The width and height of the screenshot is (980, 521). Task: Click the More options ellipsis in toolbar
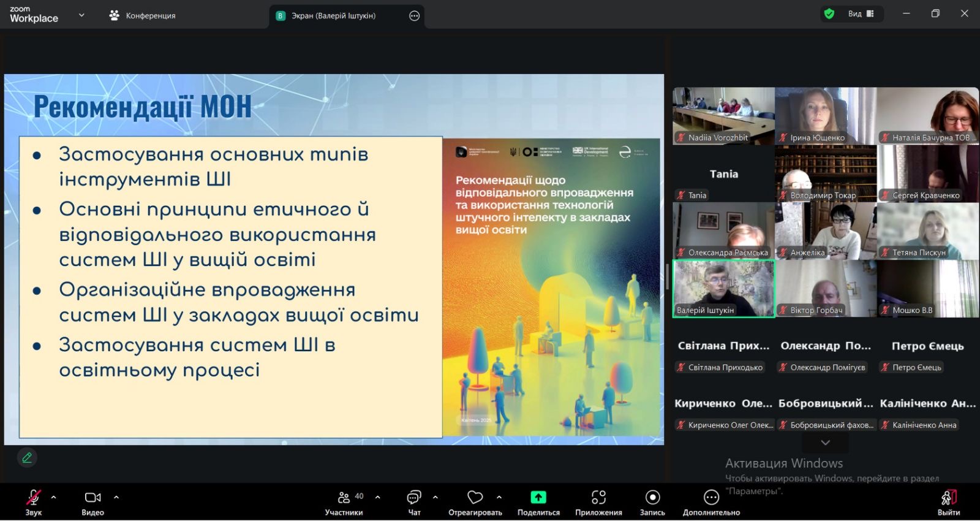pyautogui.click(x=711, y=497)
